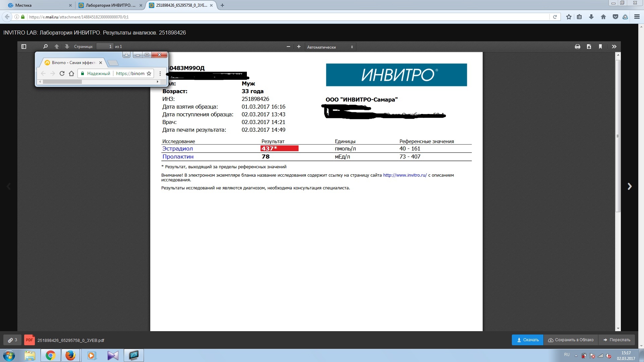
Task: Print the PDF using printer icon
Action: [x=577, y=47]
